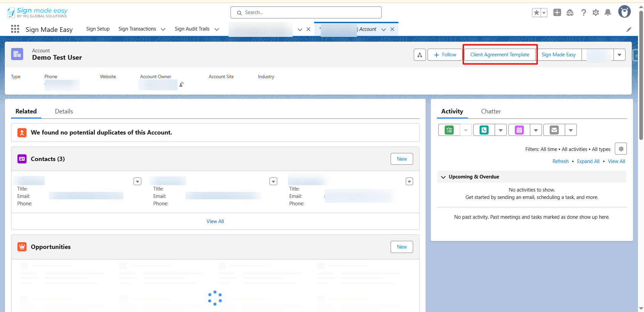Click the Client Agreement Template button
Viewport: 644px width, 312px height.
point(500,55)
